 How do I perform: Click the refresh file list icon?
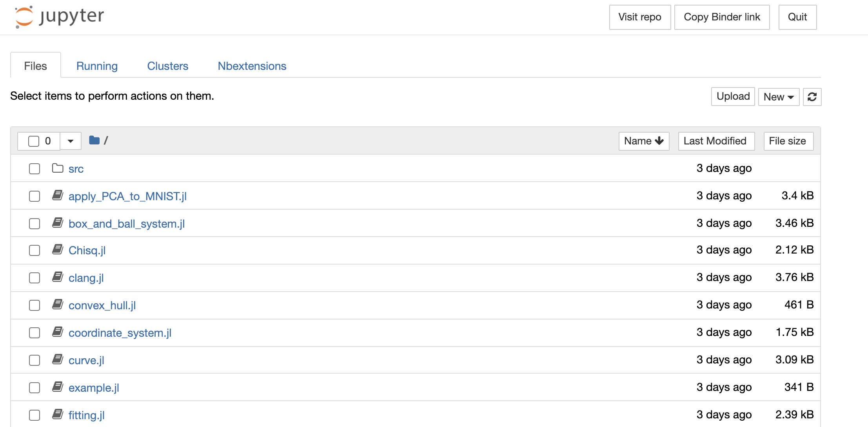[x=812, y=97]
